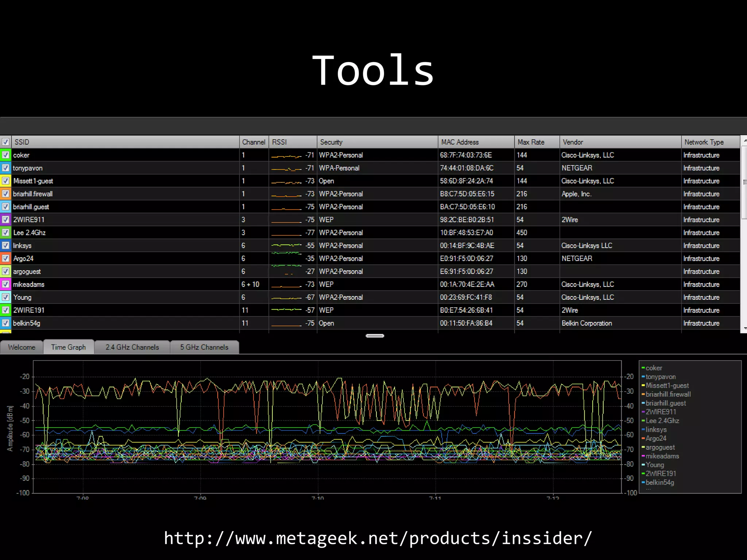Viewport: 747px width, 560px height.
Task: Uncheck the Argo24 network checkbox
Action: click(x=5, y=258)
